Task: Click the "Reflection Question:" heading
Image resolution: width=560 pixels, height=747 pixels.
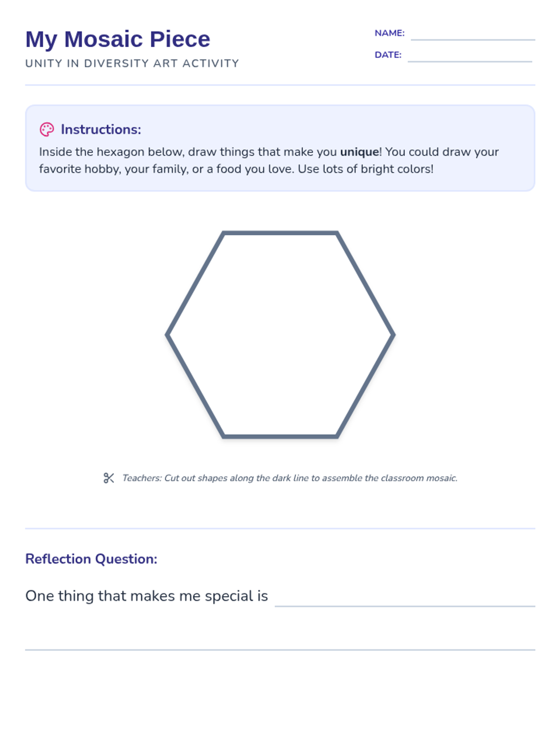Action: click(91, 559)
